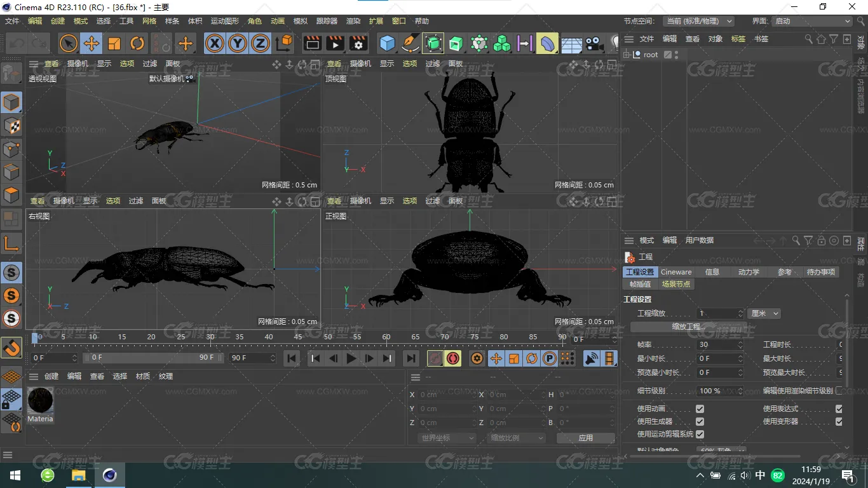Expand the root object in Object Manager

[627, 55]
